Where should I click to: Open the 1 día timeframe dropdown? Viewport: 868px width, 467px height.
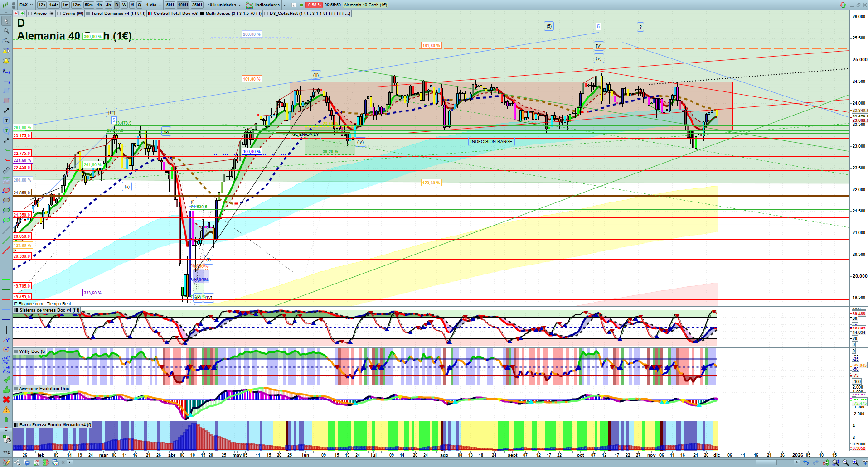[154, 5]
